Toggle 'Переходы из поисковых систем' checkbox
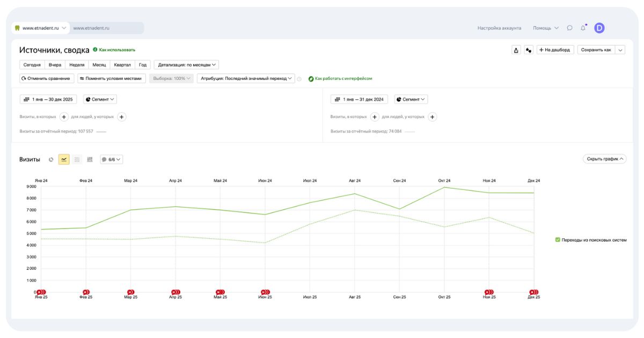This screenshot has width=644, height=338. (x=558, y=240)
